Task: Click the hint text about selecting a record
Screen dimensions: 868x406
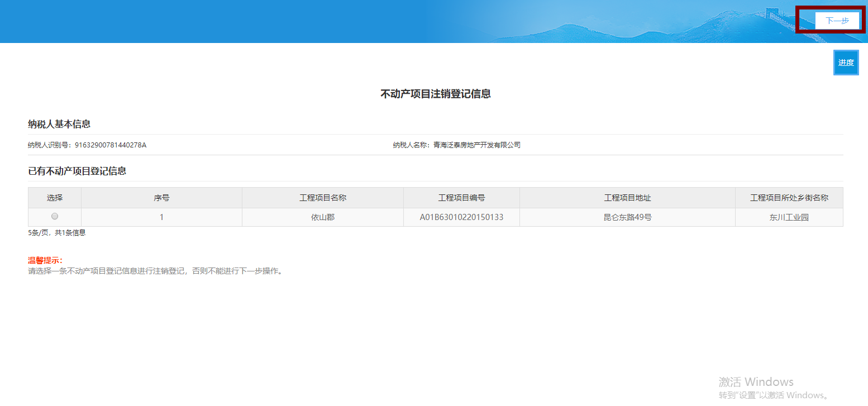Action: click(156, 271)
